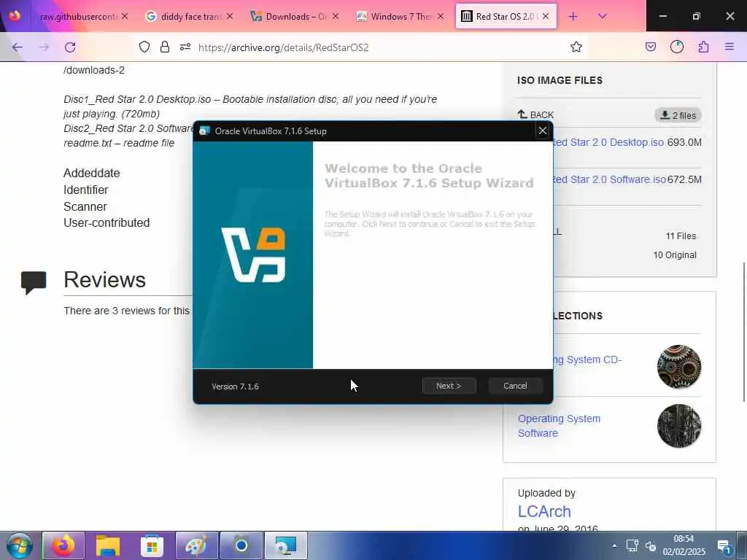Open site permissions icon in address bar
Viewport: 747px width, 560px height.
[x=185, y=47]
